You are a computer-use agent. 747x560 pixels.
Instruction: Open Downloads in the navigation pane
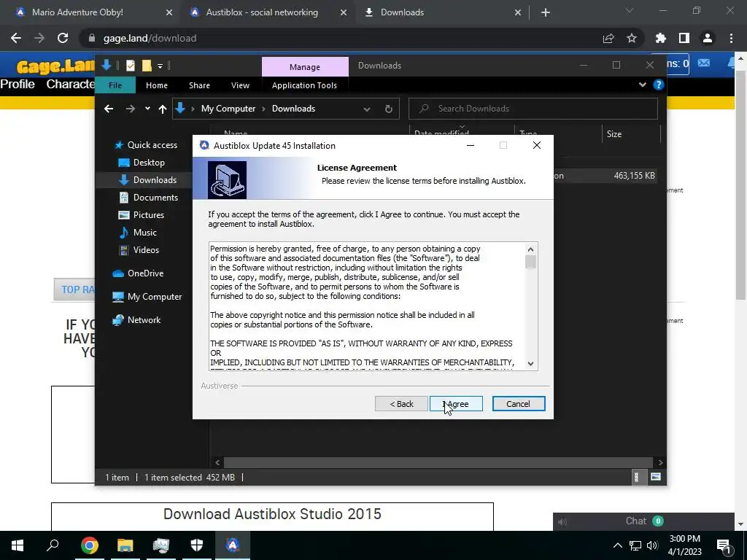[147, 180]
